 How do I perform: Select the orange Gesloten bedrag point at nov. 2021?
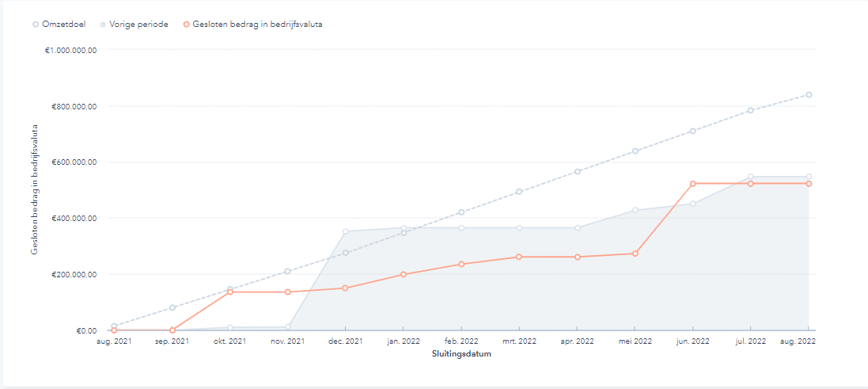coord(288,292)
